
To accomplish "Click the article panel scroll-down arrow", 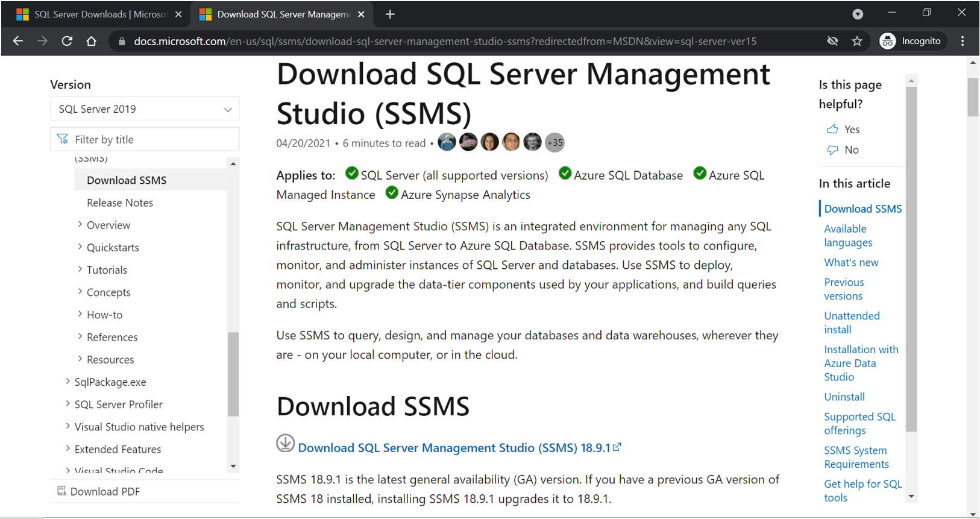I will click(x=911, y=497).
